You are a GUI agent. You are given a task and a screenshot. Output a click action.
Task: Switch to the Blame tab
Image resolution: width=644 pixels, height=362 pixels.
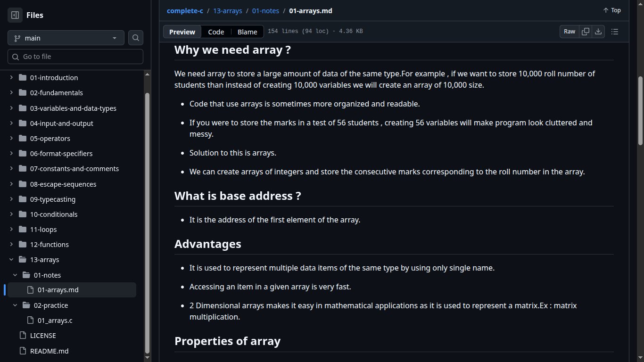point(248,32)
